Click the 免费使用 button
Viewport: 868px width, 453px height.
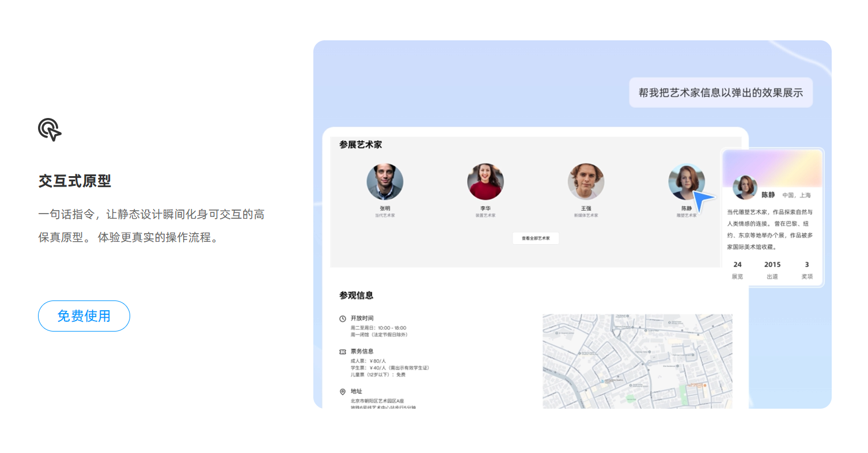[x=84, y=316]
